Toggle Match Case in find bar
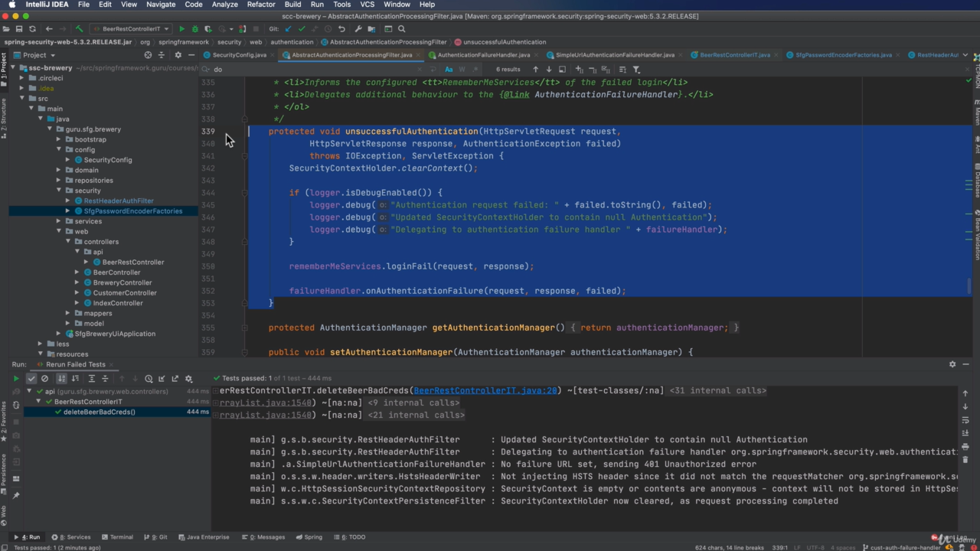This screenshot has width=980, height=551. click(449, 70)
